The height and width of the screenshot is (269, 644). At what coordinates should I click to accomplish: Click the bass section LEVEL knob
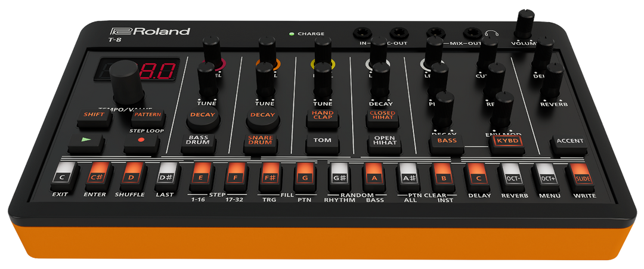coord(434,51)
